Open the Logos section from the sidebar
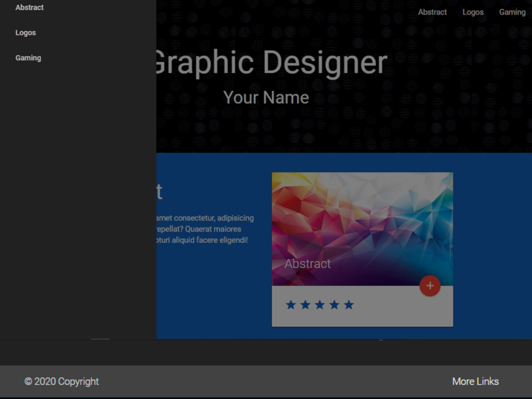This screenshot has height=399, width=532. click(25, 32)
